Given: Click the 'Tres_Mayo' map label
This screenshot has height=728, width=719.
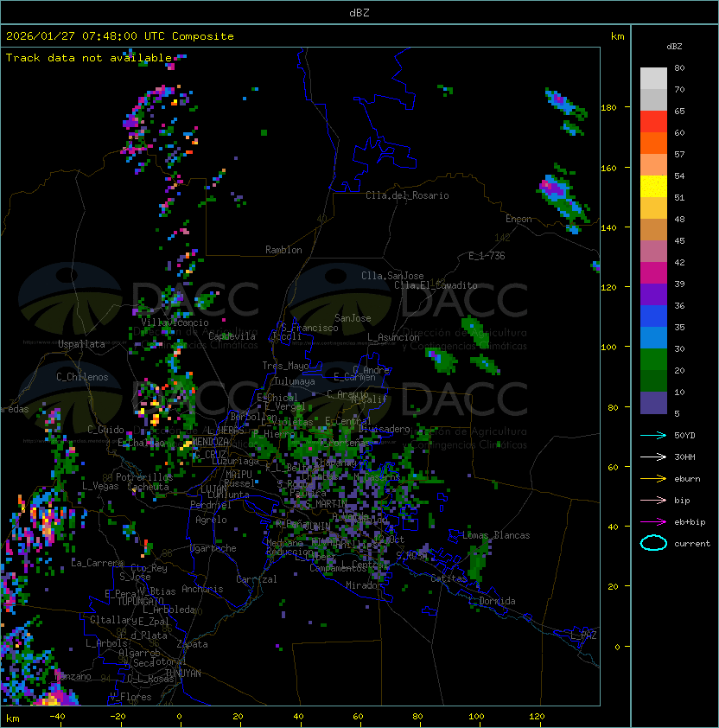Looking at the screenshot, I should (285, 366).
